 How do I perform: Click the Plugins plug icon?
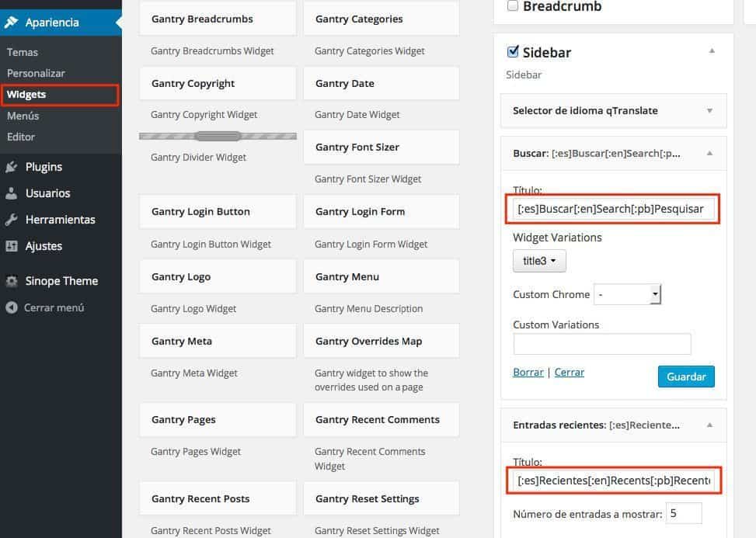(11, 167)
